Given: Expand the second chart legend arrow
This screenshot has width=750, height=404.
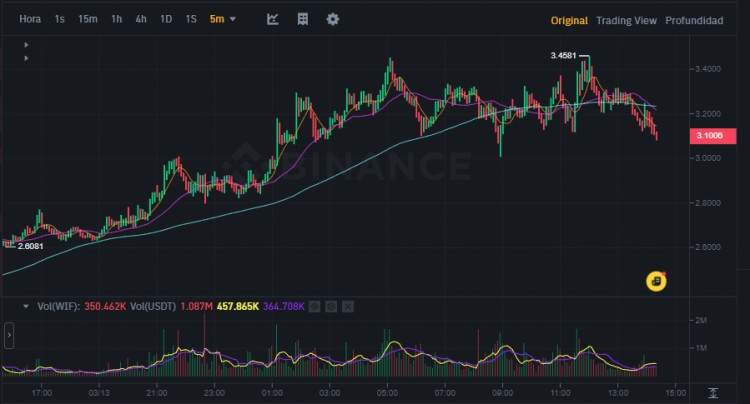Looking at the screenshot, I should [25, 58].
